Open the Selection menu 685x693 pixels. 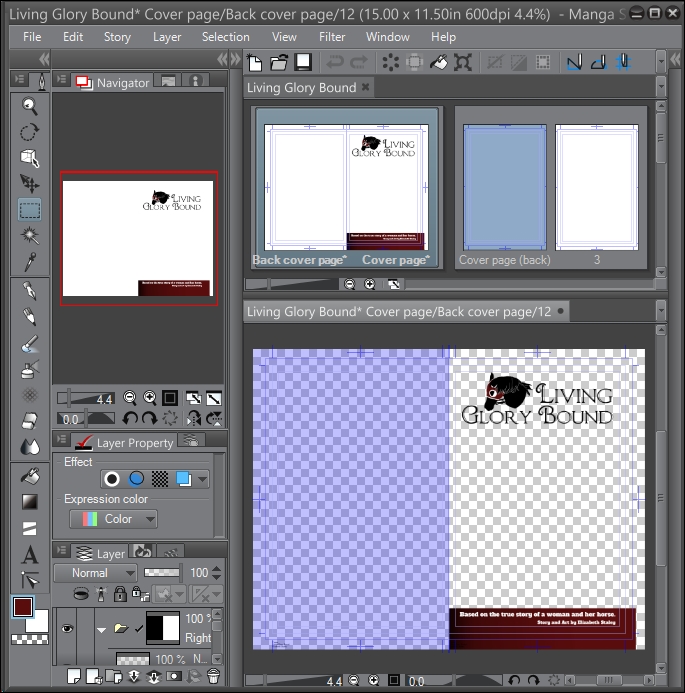[x=226, y=37]
